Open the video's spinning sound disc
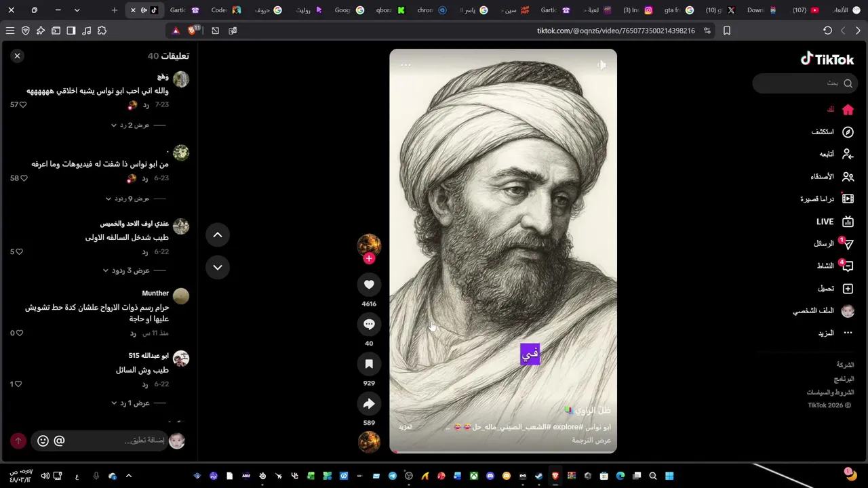This screenshot has width=868, height=488. 369,442
